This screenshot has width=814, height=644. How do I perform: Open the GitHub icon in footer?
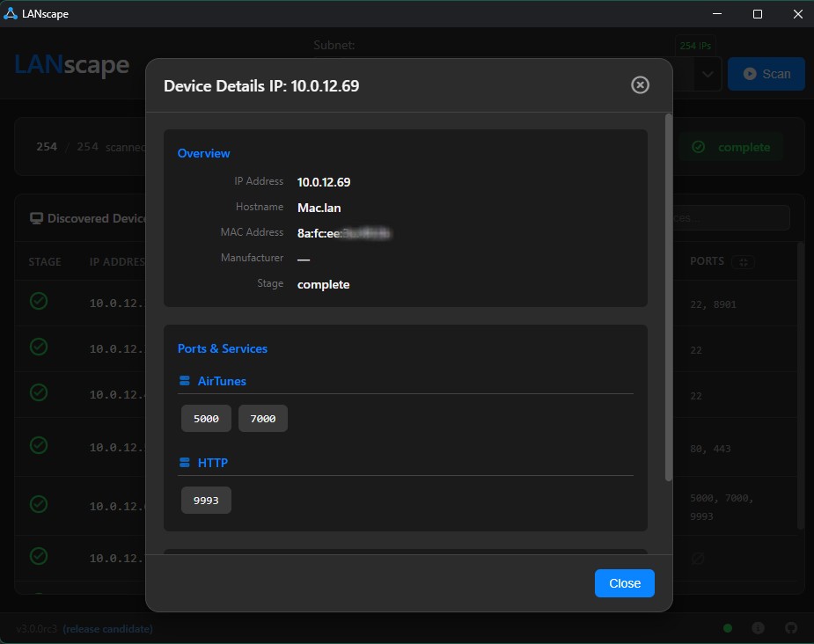pyautogui.click(x=789, y=628)
